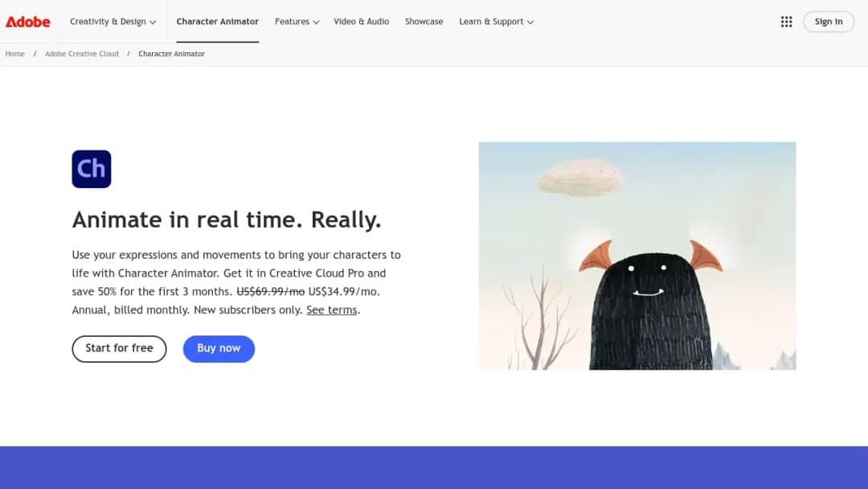Click the US$34.99/mo price text
Viewport: 868px width, 489px height.
pos(343,292)
